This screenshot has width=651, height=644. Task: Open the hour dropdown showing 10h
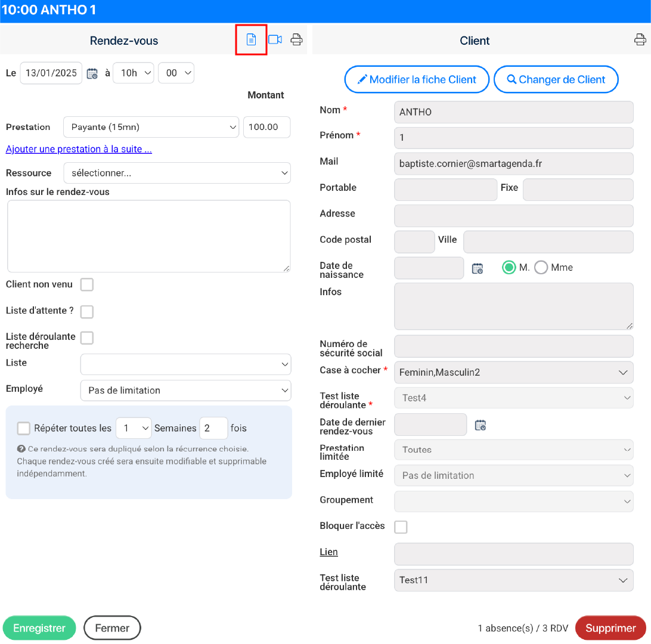pyautogui.click(x=134, y=73)
